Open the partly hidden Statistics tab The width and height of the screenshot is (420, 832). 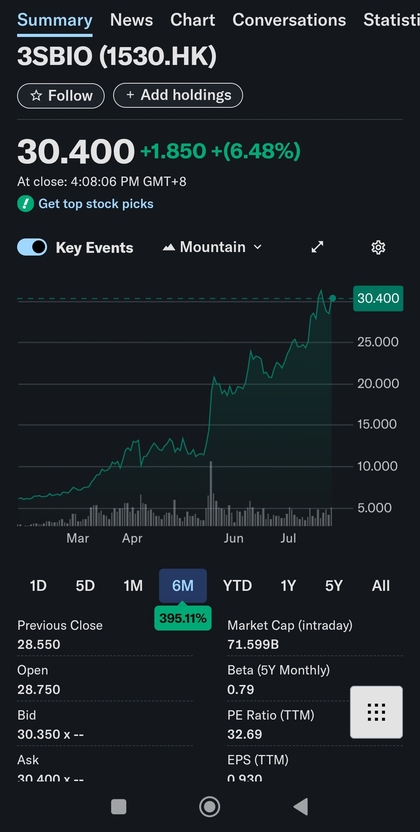pyautogui.click(x=391, y=20)
